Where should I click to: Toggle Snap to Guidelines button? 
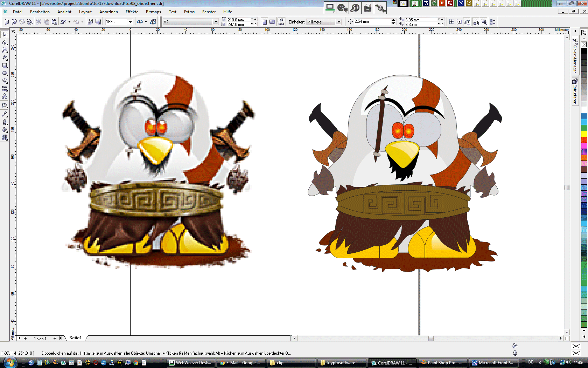click(x=459, y=22)
